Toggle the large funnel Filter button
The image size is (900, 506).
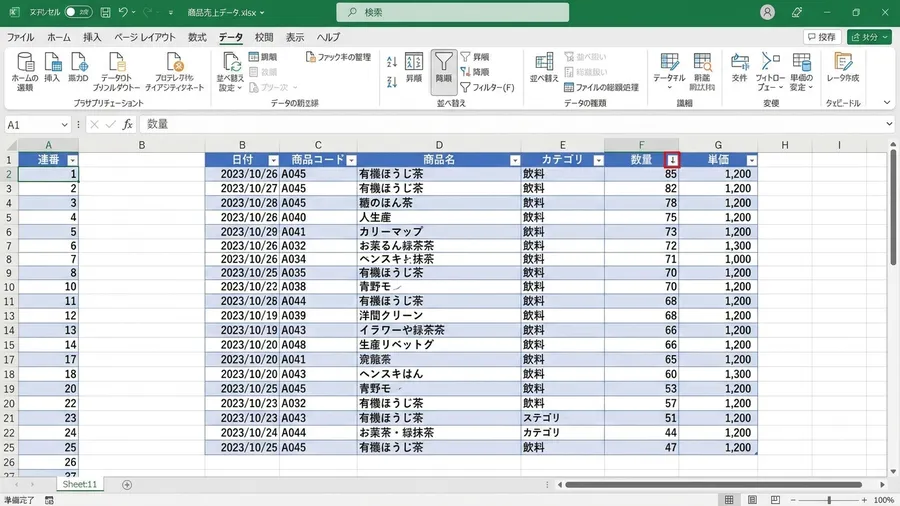[444, 72]
